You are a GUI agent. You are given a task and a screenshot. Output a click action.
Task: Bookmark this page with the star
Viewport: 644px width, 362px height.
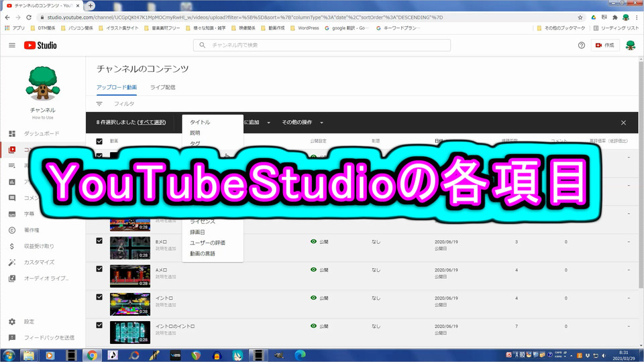[x=580, y=17]
